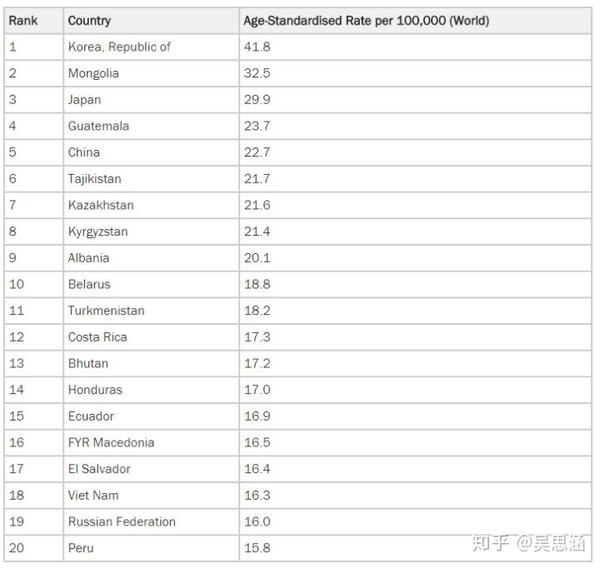Select the Costa Rica entry
The width and height of the screenshot is (600, 568).
click(151, 338)
